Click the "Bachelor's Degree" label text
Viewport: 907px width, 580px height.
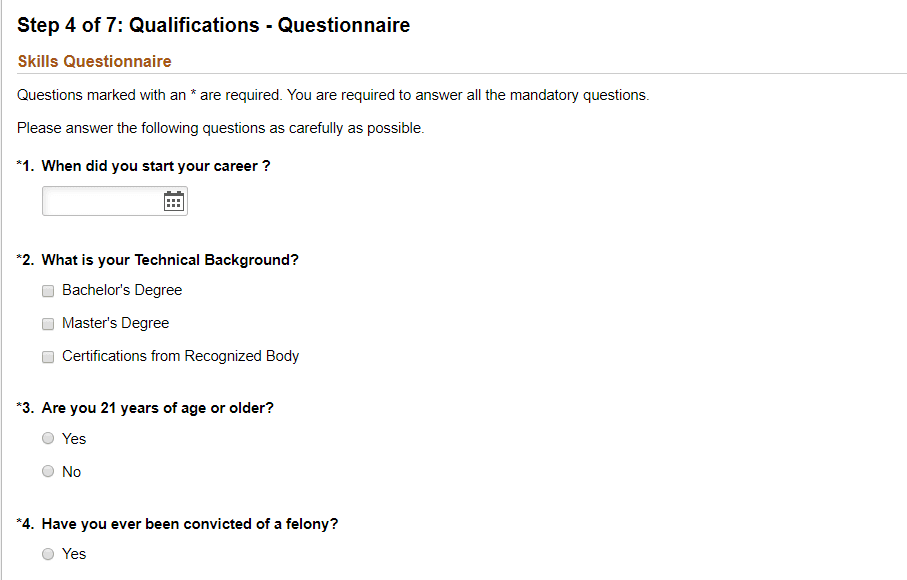click(x=122, y=290)
